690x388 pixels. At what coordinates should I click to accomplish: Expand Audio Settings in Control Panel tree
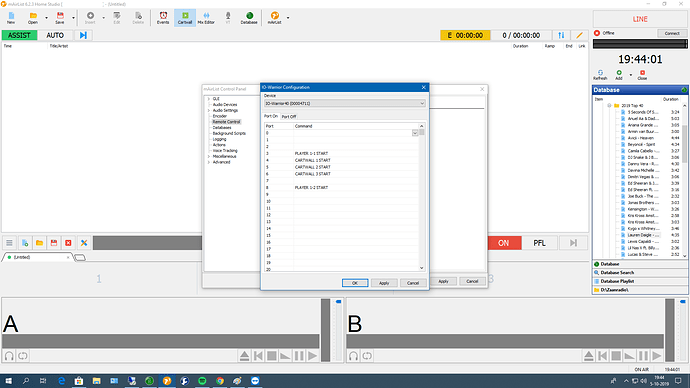click(209, 110)
